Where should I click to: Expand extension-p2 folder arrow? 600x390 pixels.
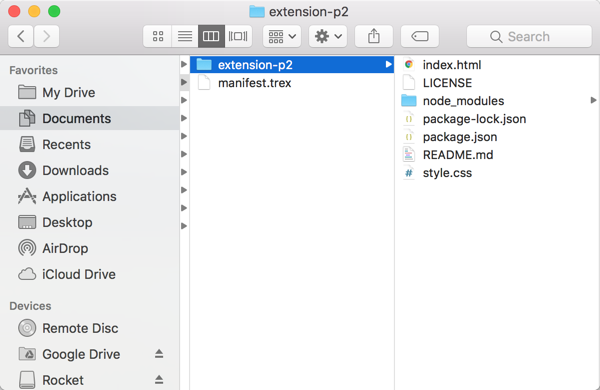(388, 64)
